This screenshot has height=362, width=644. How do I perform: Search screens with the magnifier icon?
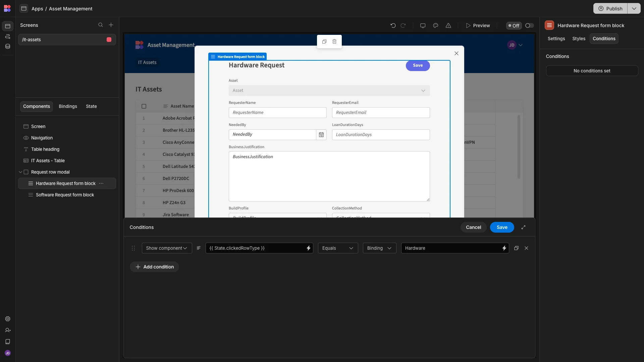tap(101, 25)
